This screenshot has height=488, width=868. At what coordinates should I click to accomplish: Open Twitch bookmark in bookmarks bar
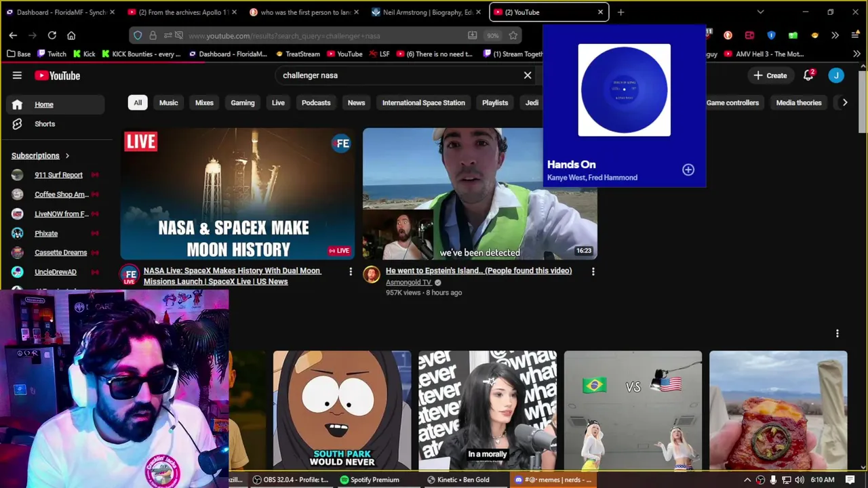tap(52, 54)
